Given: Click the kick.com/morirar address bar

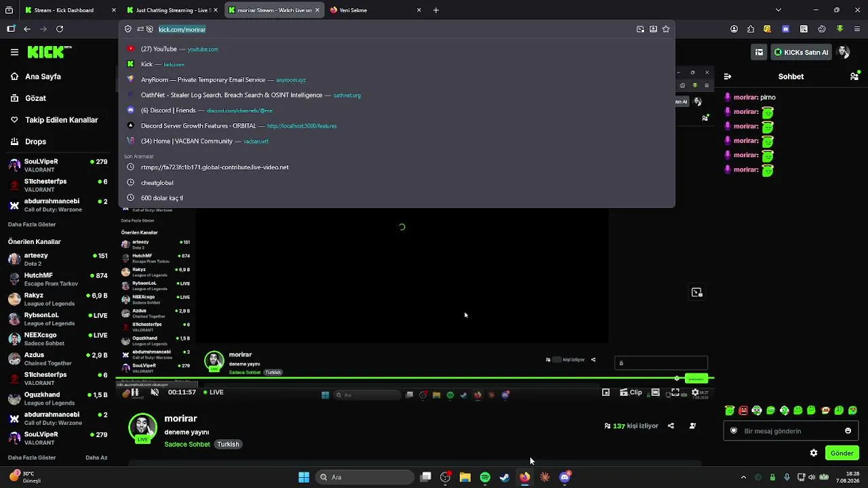Looking at the screenshot, I should tap(397, 29).
